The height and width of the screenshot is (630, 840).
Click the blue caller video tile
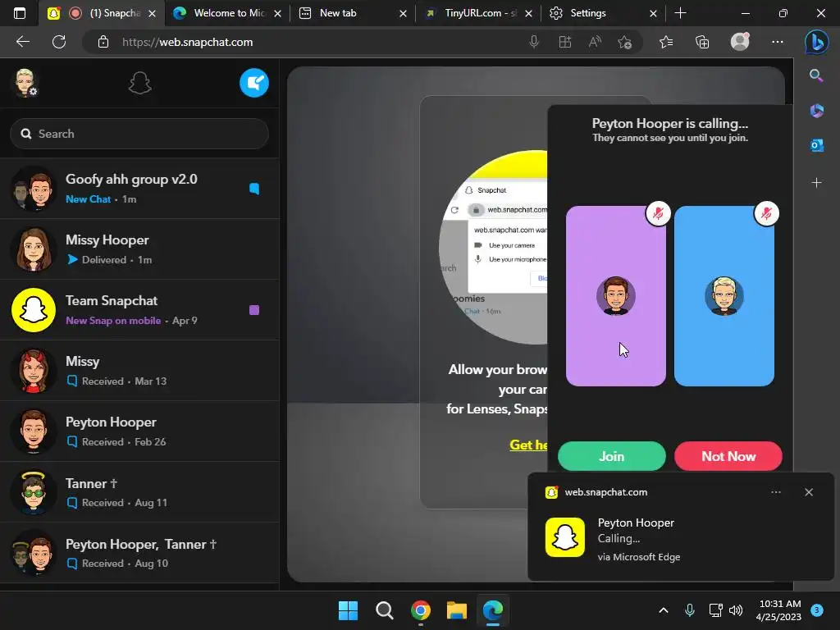[x=724, y=296]
